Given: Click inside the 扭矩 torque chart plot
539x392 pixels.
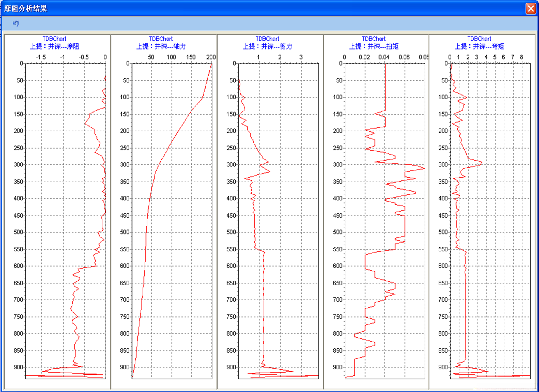Looking at the screenshot, I should (x=385, y=221).
